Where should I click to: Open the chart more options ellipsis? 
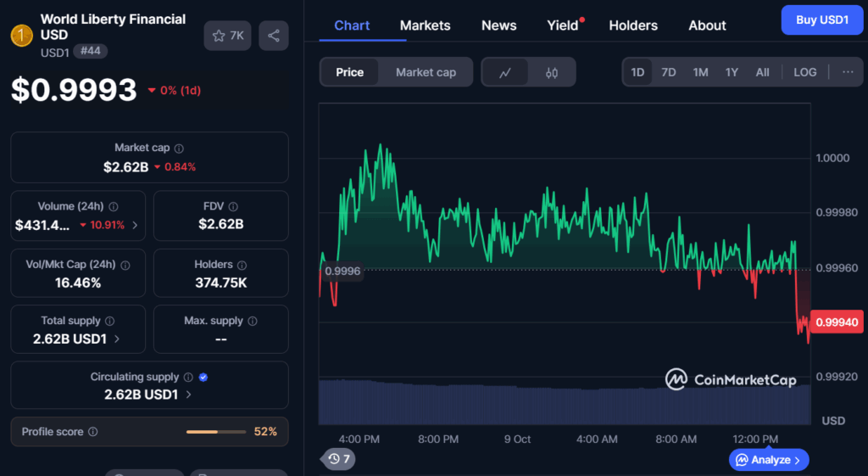[x=848, y=72]
